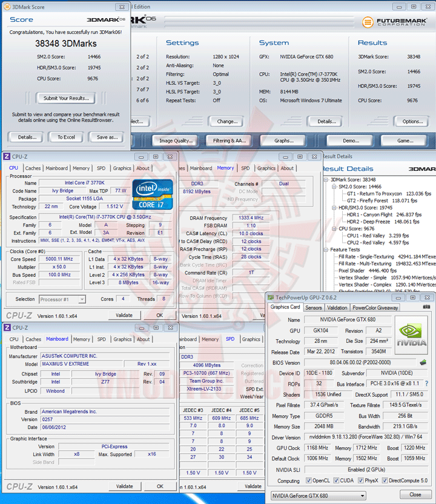This screenshot has height=504, width=436.
Task: Click the Filtering & AA... button
Action: point(230,141)
